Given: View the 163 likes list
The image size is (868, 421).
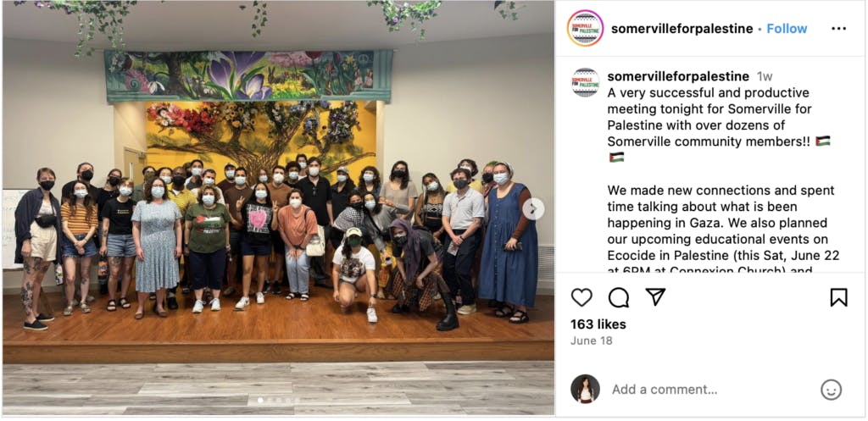Looking at the screenshot, I should (598, 324).
